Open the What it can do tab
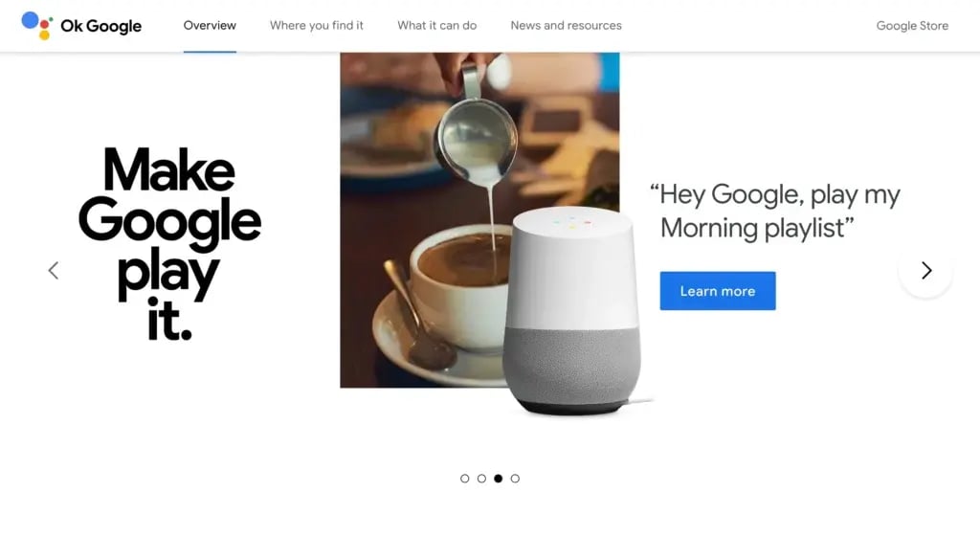This screenshot has height=537, width=980. pyautogui.click(x=436, y=26)
